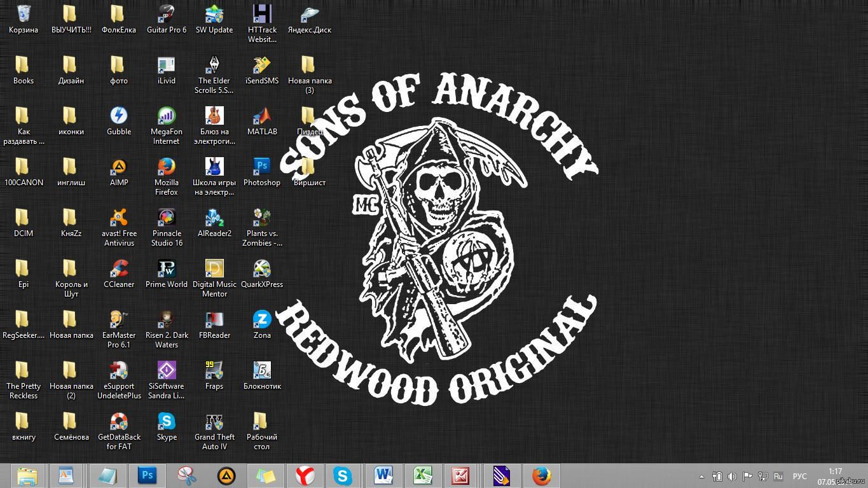Open File Explorer from the taskbar

(x=27, y=476)
